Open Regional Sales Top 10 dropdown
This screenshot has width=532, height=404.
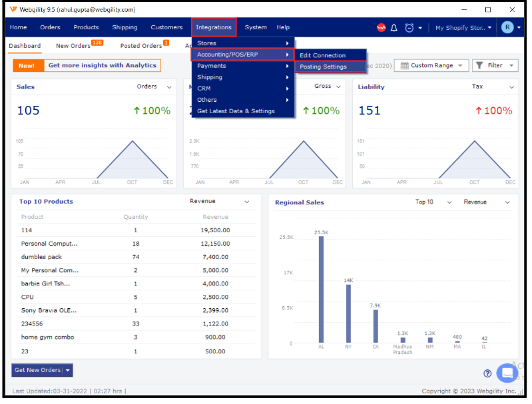433,202
